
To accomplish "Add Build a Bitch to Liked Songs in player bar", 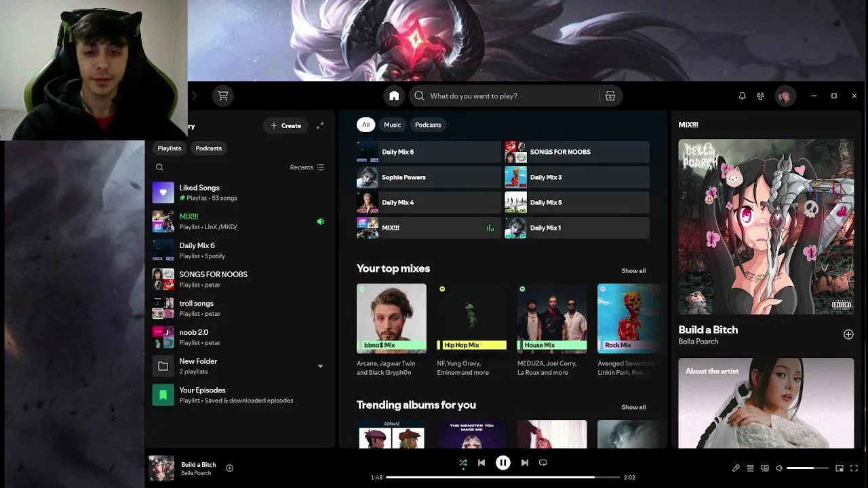I will tap(229, 468).
